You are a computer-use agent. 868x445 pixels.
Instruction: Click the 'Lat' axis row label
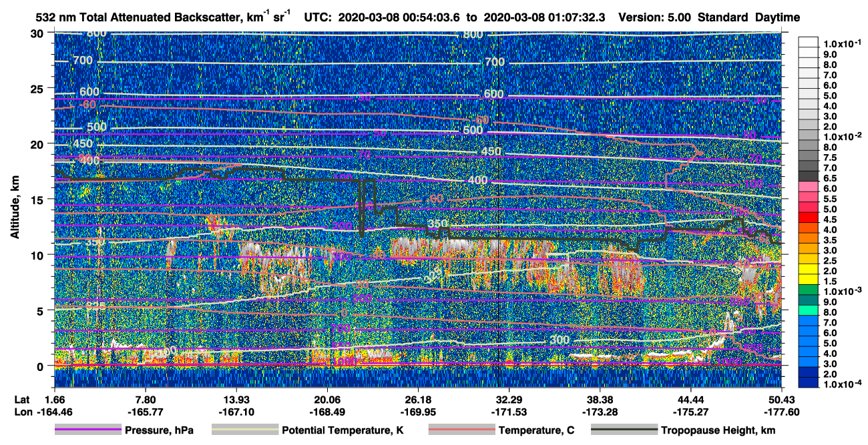point(21,399)
